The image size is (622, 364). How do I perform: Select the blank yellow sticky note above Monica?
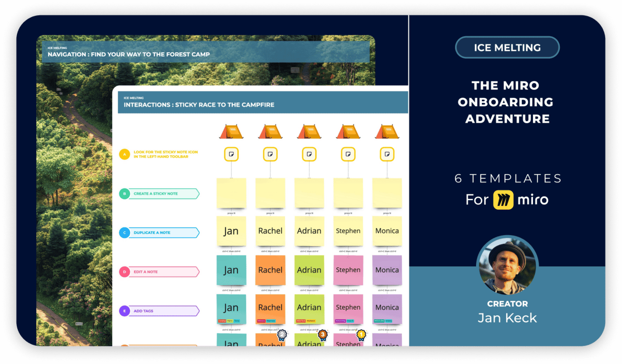point(387,193)
